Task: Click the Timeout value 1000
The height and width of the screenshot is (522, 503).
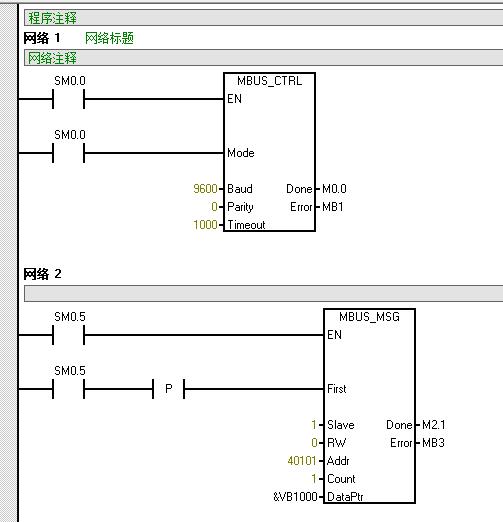Action: point(205,225)
